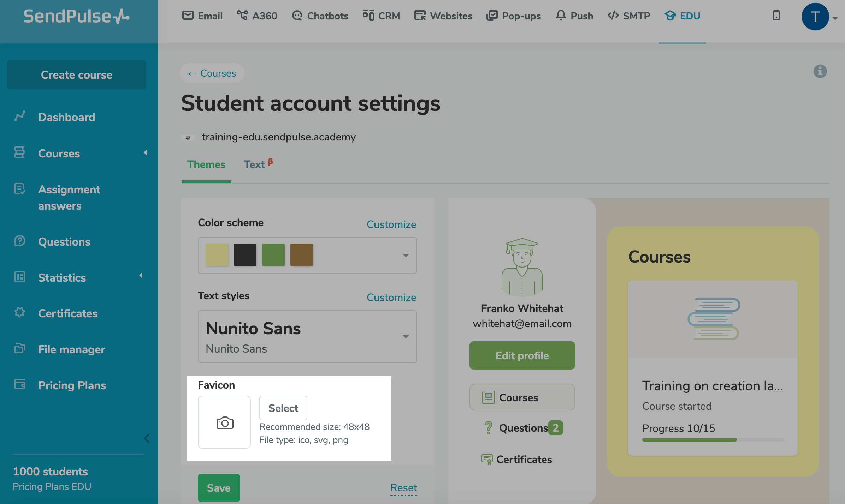The width and height of the screenshot is (845, 504).
Task: Open the Chatbots menu in the top navigation
Action: click(x=320, y=16)
